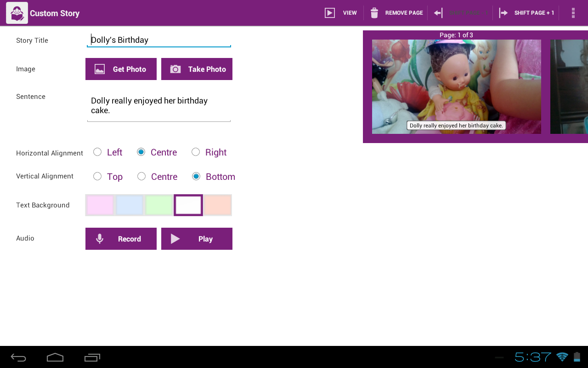Click the camera icon on Take Photo
The width and height of the screenshot is (588, 368).
[175, 69]
